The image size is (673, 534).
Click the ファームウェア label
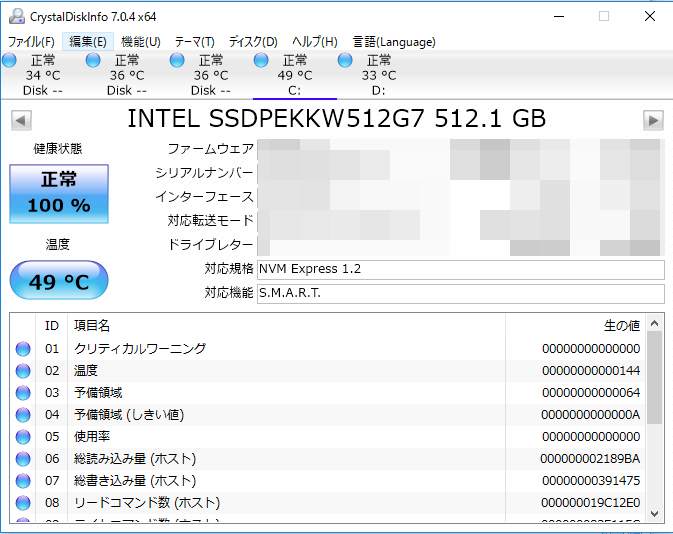click(211, 149)
